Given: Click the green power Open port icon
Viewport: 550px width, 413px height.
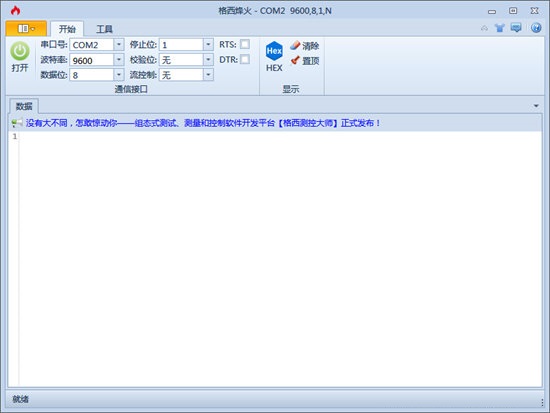Looking at the screenshot, I should click(20, 51).
